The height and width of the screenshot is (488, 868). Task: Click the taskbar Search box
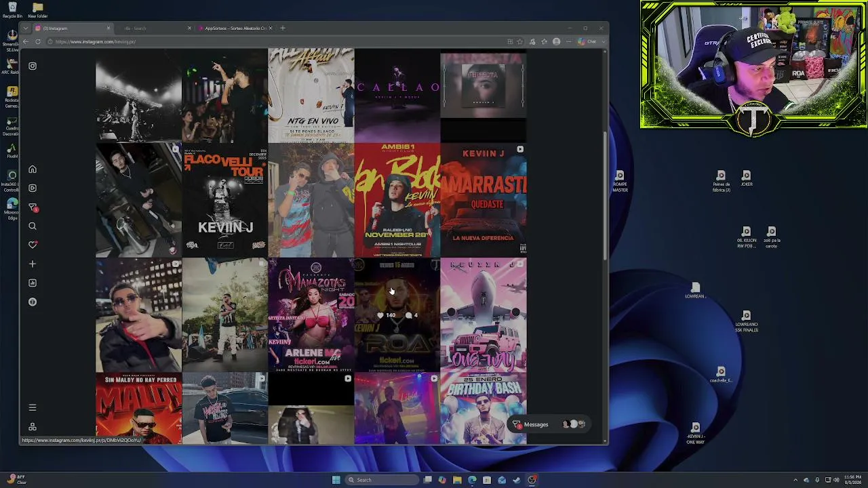(381, 480)
